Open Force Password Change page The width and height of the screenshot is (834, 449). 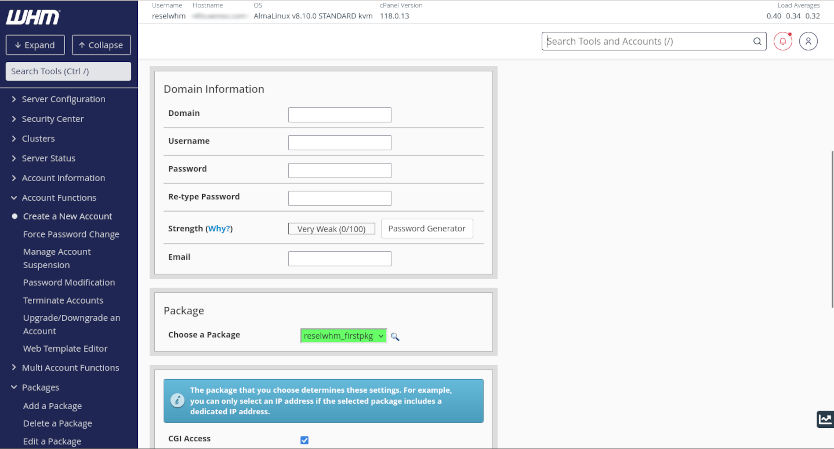[71, 234]
